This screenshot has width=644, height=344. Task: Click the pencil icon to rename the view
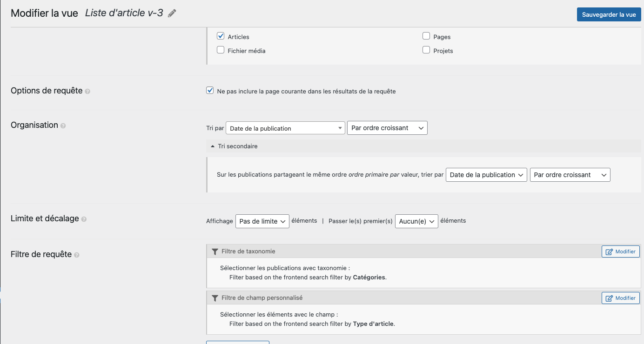coord(172,13)
